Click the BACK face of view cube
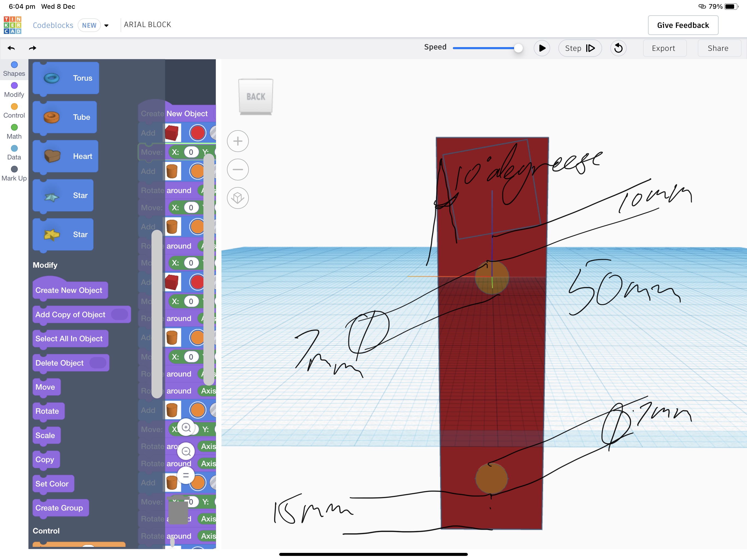Screen dimensions: 747x560 (x=256, y=97)
